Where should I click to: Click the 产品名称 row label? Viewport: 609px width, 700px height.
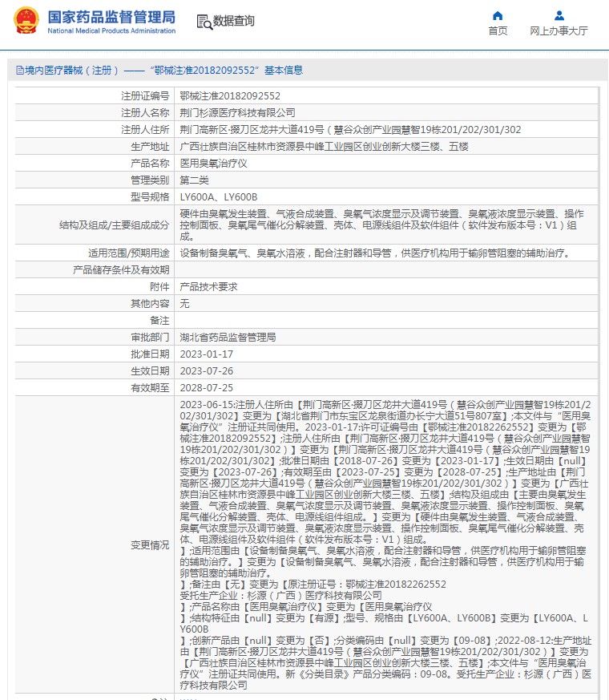pyautogui.click(x=150, y=164)
